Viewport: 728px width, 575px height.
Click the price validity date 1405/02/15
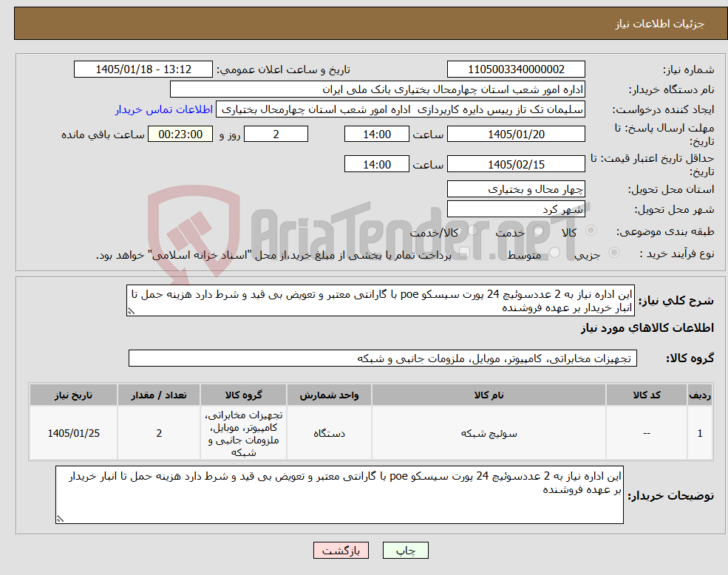pos(516,164)
